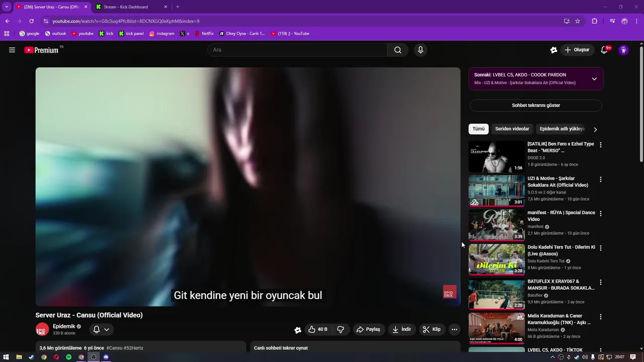Open options for Melis Karaduman video
Viewport: 644px width, 362px height.
point(600,317)
